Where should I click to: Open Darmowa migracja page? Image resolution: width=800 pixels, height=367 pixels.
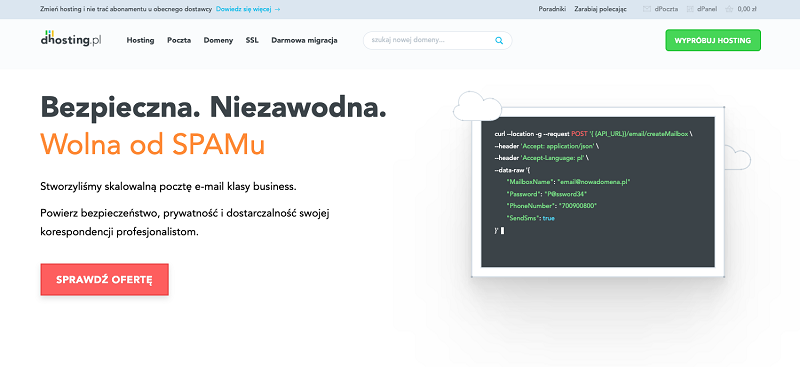point(304,40)
